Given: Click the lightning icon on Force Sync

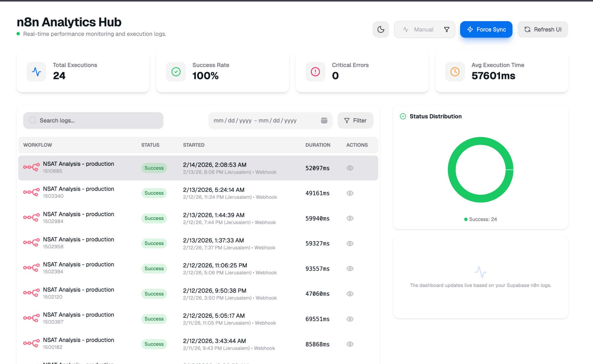Looking at the screenshot, I should [x=470, y=29].
